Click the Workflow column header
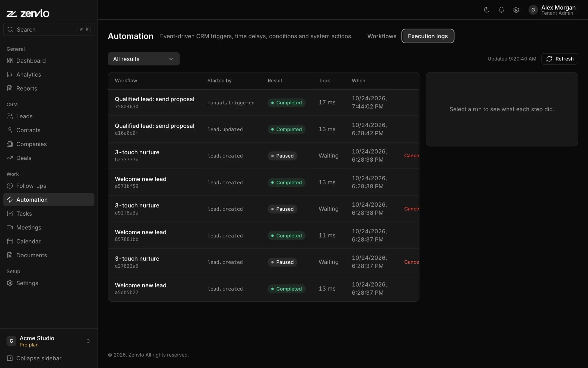This screenshot has width=588, height=368. tap(126, 81)
